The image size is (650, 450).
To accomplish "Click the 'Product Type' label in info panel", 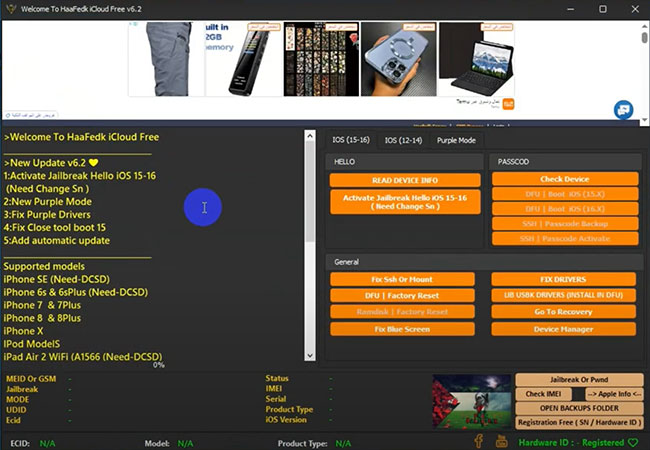I will tap(289, 409).
